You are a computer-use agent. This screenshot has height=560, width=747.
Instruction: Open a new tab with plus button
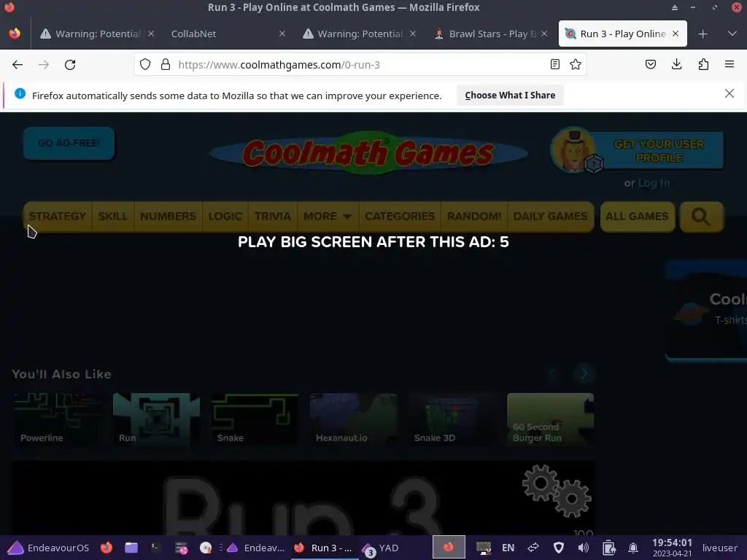(x=703, y=34)
